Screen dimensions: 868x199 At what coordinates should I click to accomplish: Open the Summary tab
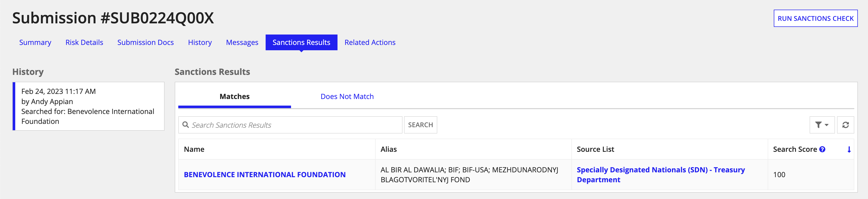tap(35, 42)
